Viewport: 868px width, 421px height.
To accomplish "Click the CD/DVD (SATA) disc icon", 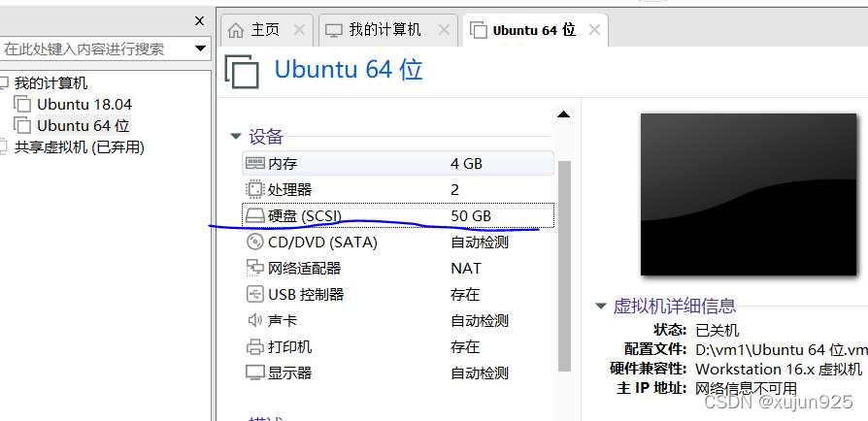I will 254,242.
